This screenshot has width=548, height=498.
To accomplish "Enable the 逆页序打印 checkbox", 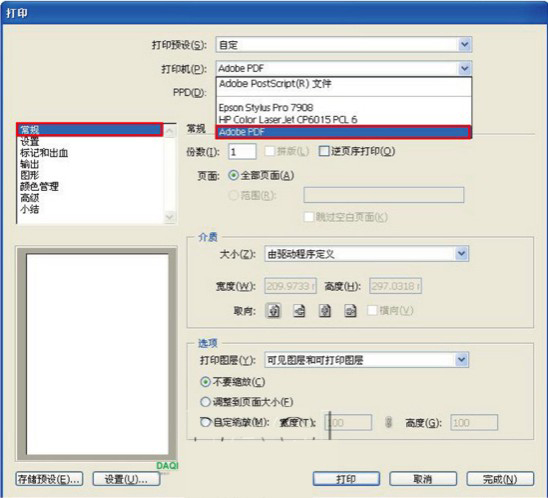I will coord(324,151).
